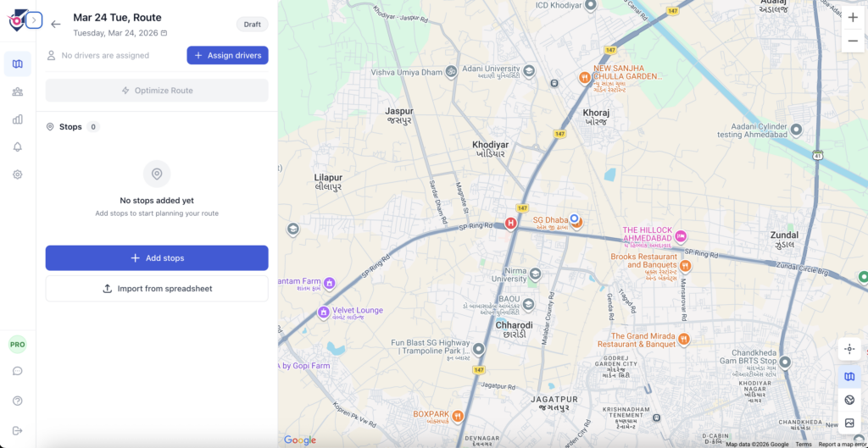Select default map view layer
Screen dimensions: 868x448
(849, 377)
